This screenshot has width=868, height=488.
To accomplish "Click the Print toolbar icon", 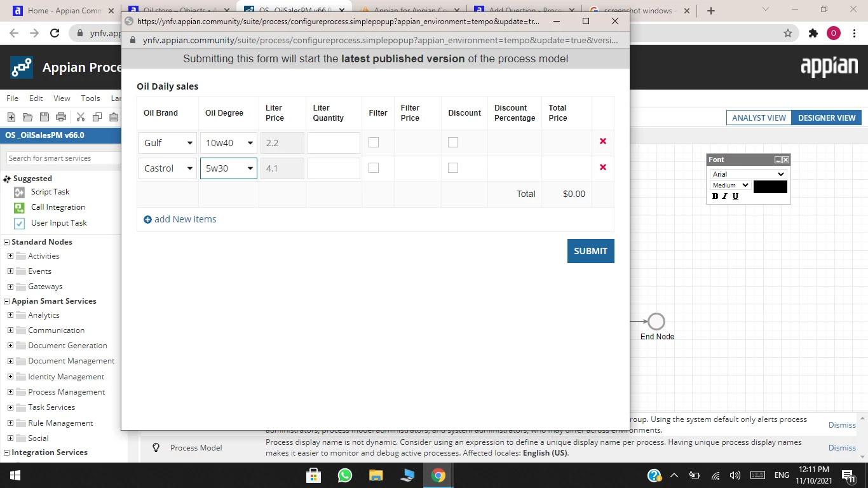I will (61, 117).
